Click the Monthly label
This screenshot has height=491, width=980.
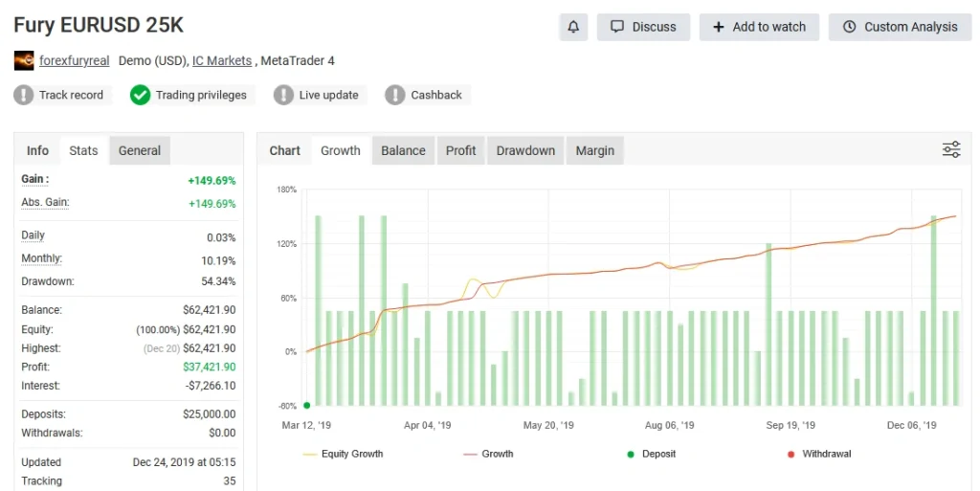tap(42, 258)
